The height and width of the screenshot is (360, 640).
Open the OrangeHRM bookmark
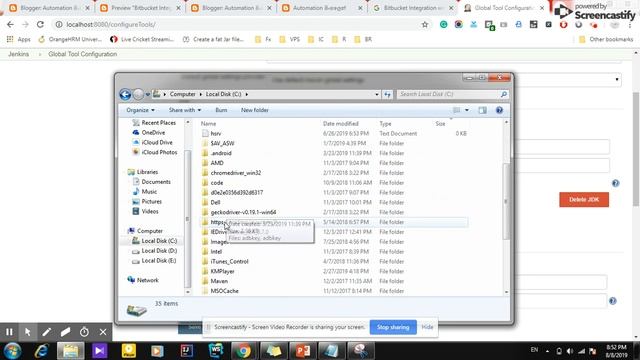[70, 40]
